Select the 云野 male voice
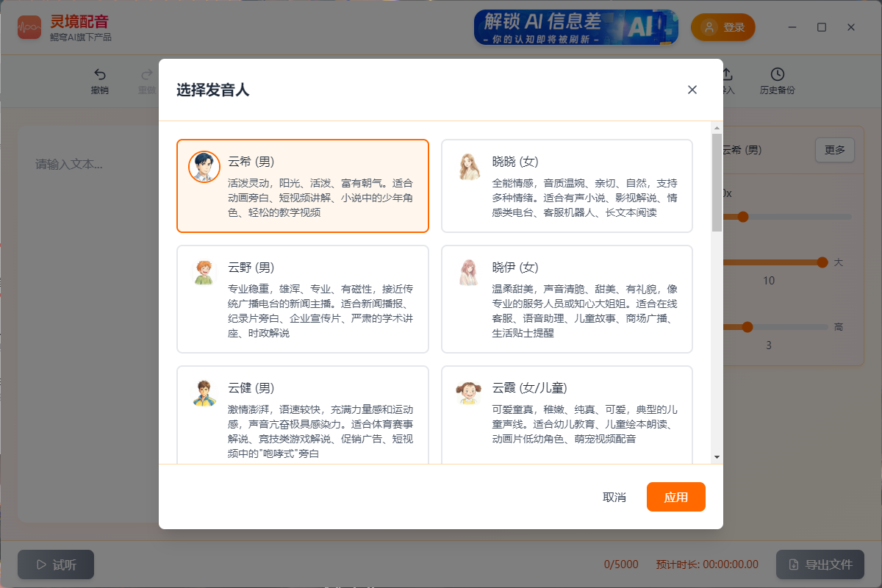Viewport: 882px width, 588px height. click(302, 298)
